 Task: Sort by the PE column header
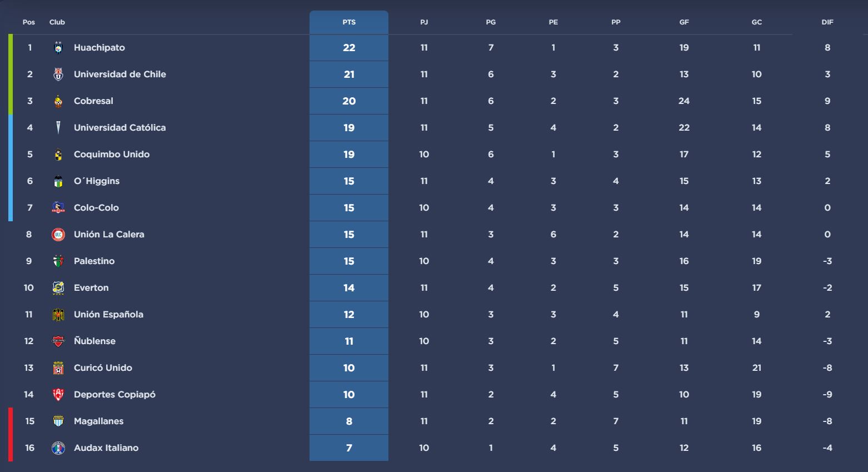553,22
